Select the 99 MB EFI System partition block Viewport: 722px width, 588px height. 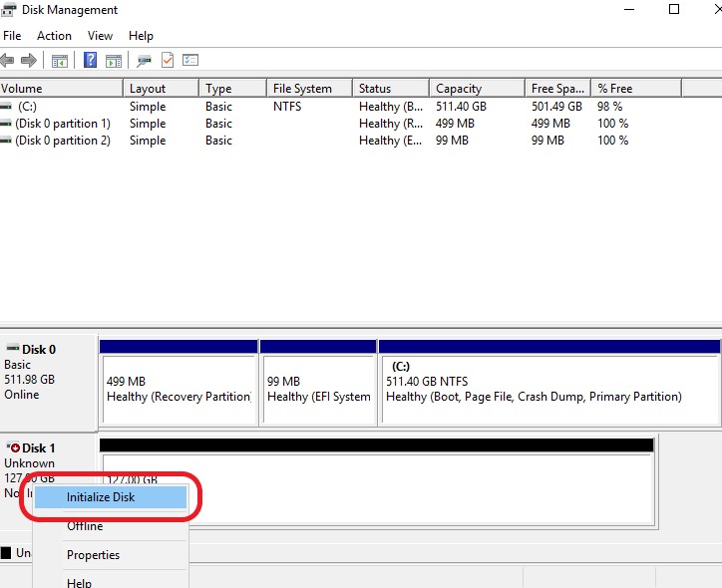click(317, 388)
